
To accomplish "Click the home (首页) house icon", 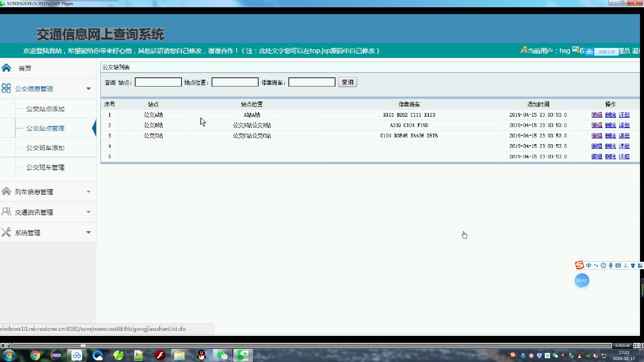I will [6, 68].
